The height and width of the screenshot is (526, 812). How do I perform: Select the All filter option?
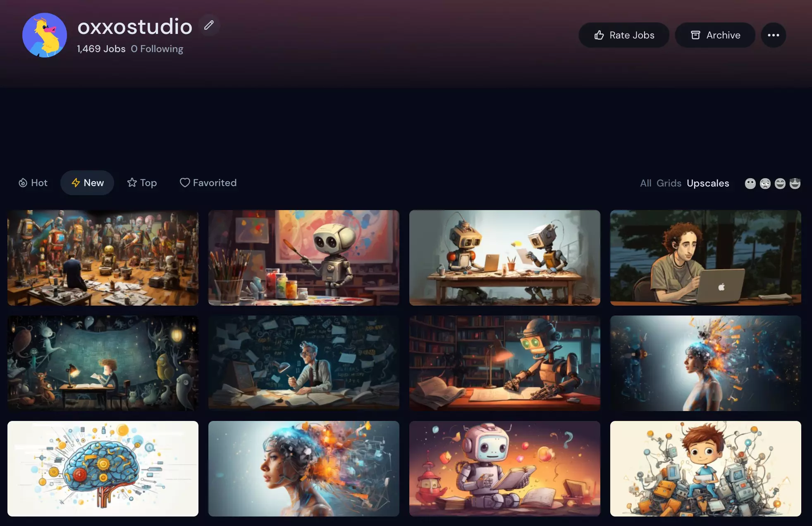coord(645,183)
